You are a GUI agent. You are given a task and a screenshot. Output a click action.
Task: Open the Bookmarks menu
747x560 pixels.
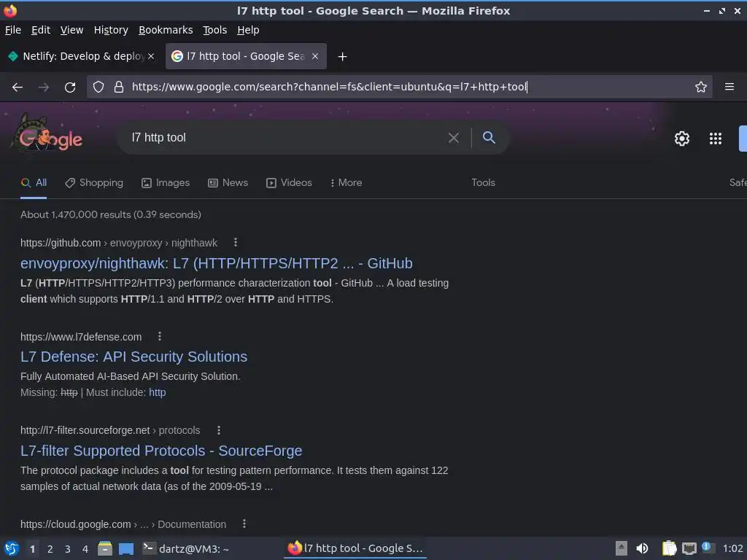(166, 30)
